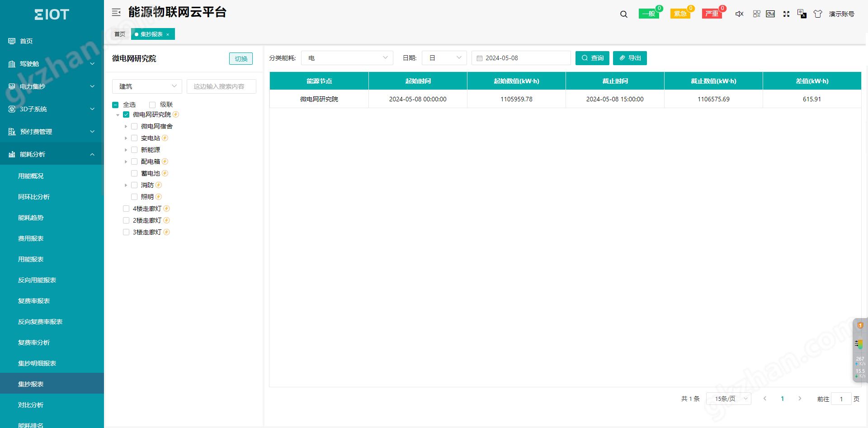This screenshot has height=428, width=868.
Task: Collapse the sidebar with the hamburger icon
Action: pyautogui.click(x=116, y=13)
